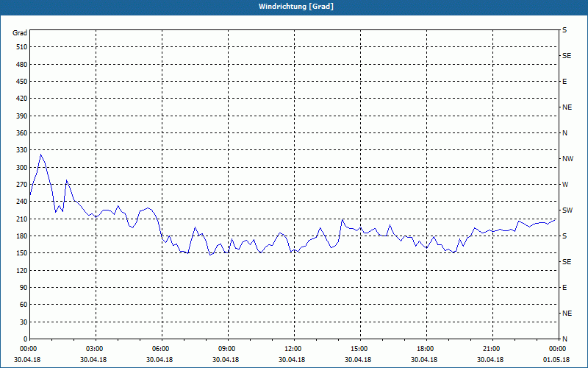Select the 210 y-axis value
This screenshot has width=588, height=368.
click(22, 219)
